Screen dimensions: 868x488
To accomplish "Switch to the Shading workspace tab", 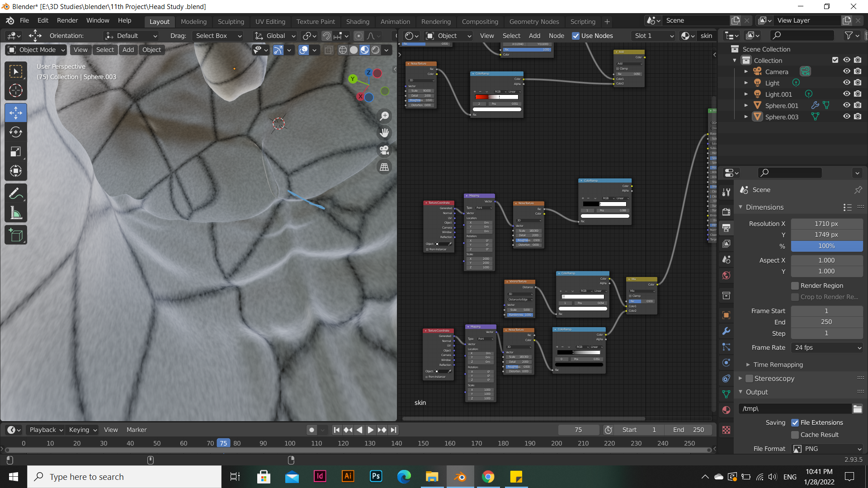I will coord(358,22).
